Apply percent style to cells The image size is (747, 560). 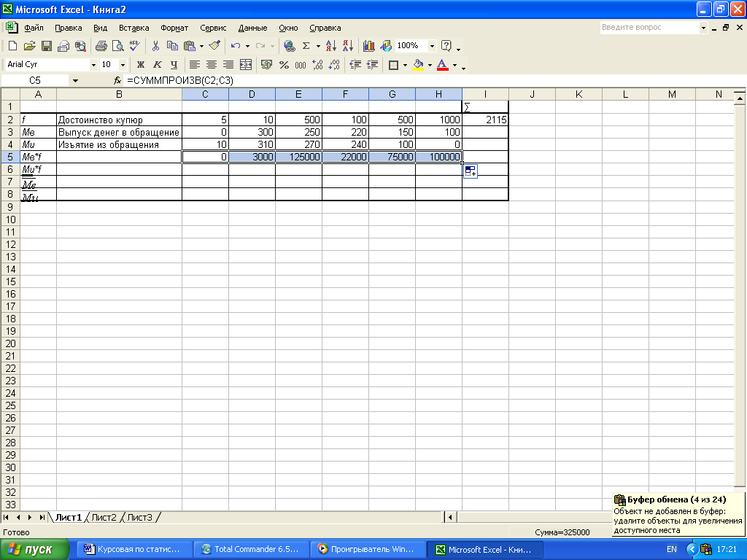pos(284,65)
